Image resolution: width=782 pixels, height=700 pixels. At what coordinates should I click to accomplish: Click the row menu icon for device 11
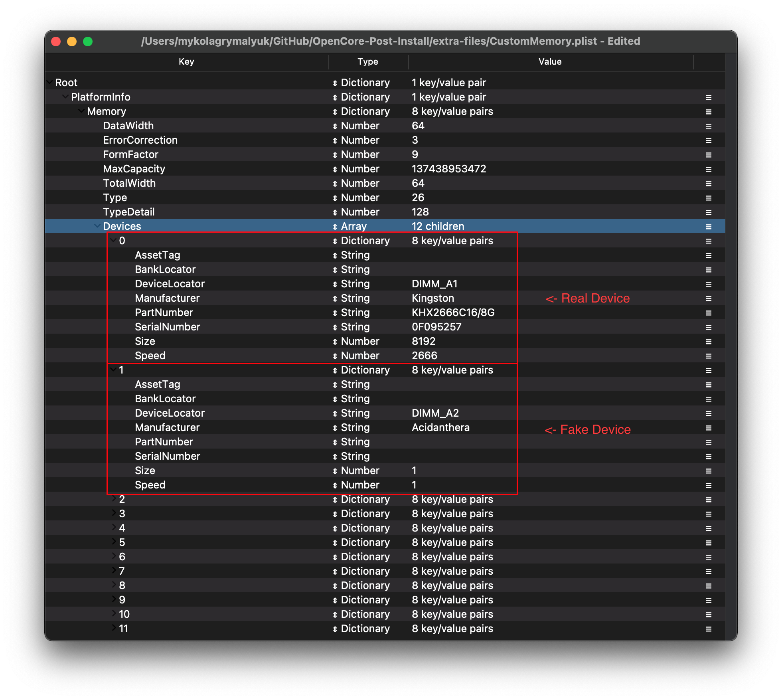click(x=708, y=629)
